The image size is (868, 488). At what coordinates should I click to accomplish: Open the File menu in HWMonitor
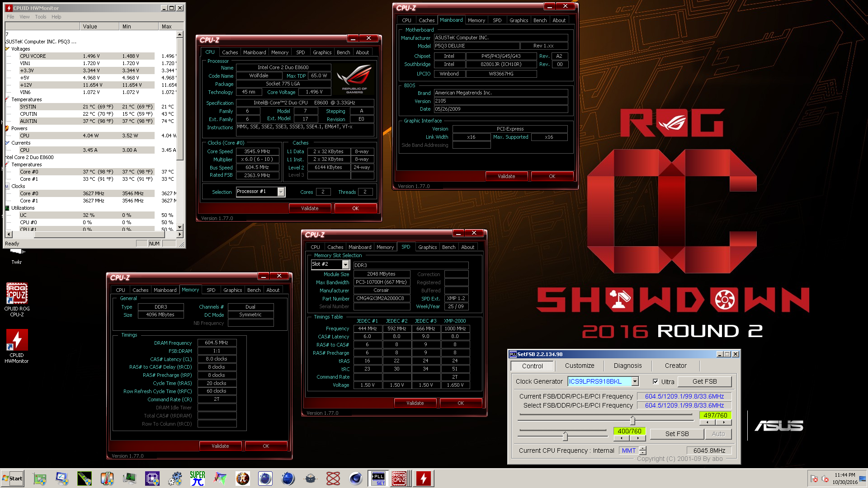tap(10, 17)
